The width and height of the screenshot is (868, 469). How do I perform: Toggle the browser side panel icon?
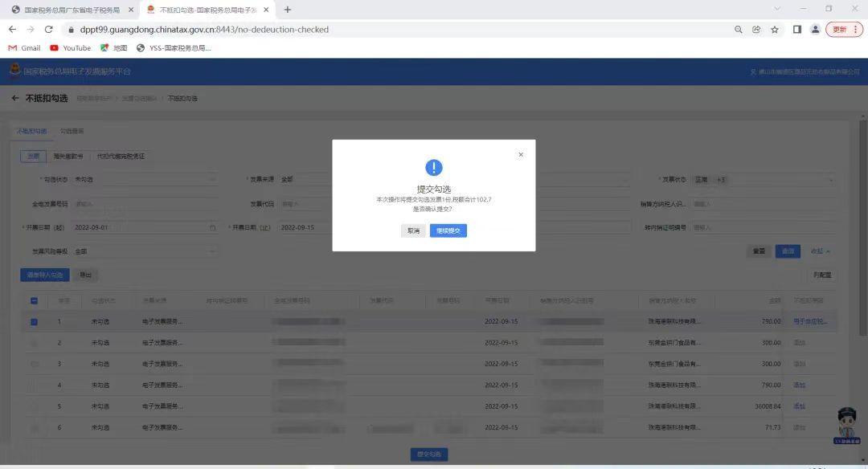click(x=796, y=30)
